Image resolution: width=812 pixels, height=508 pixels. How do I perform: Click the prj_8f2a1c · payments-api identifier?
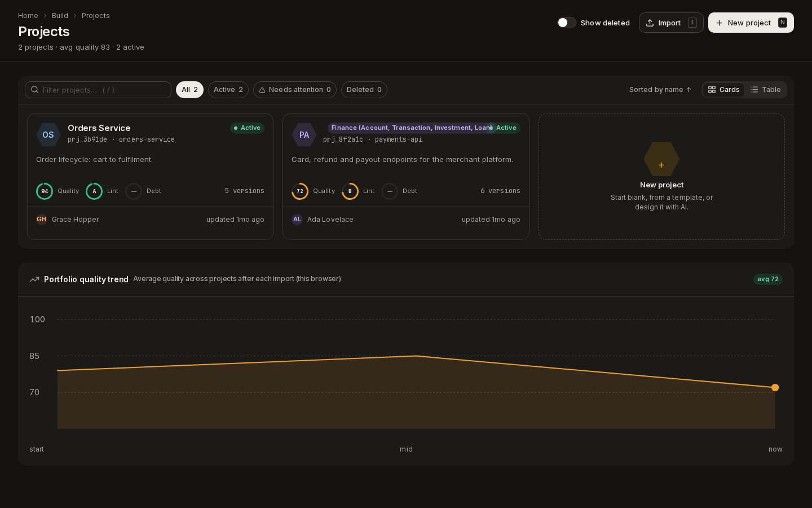(373, 139)
